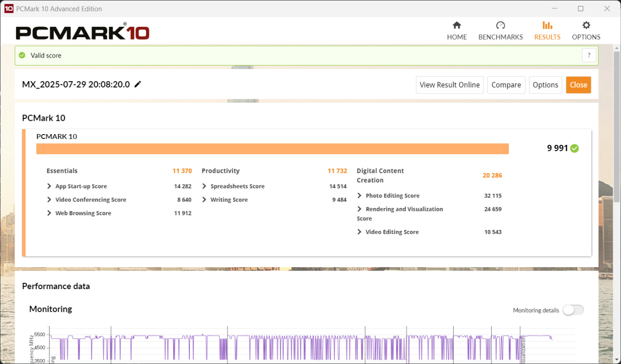Open the Options gear page
The height and width of the screenshot is (364, 621).
pos(586,31)
